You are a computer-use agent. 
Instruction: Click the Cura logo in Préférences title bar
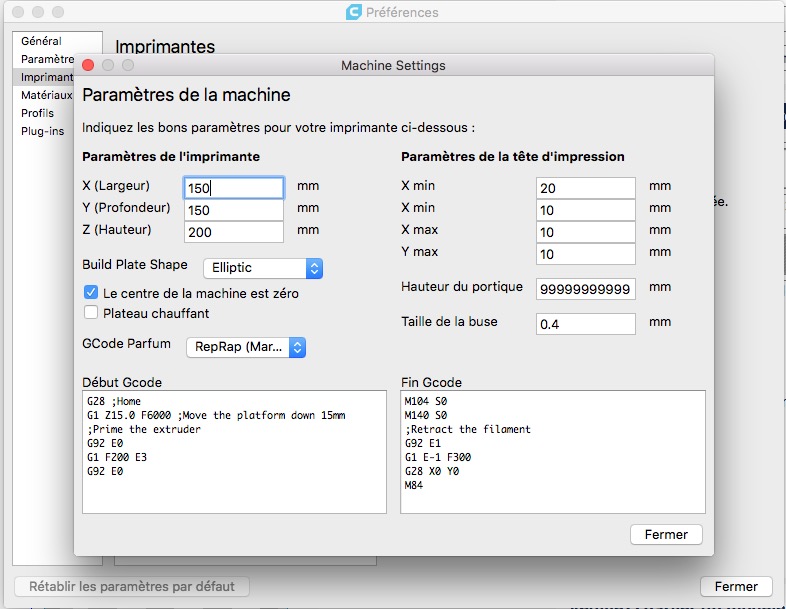(354, 12)
